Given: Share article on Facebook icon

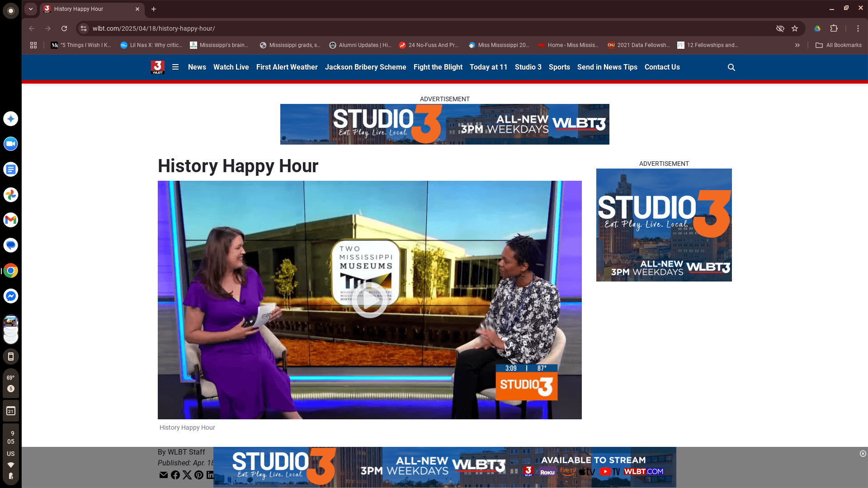Looking at the screenshot, I should click(x=175, y=475).
